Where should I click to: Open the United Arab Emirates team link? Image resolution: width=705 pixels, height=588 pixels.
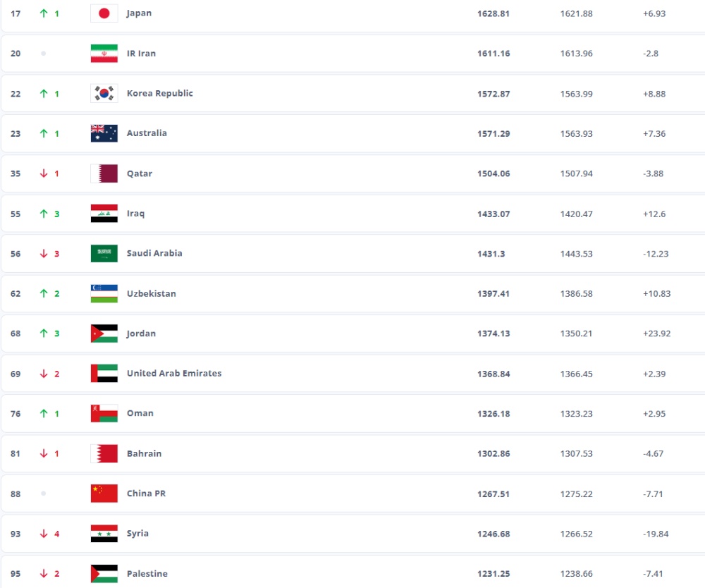pos(173,374)
